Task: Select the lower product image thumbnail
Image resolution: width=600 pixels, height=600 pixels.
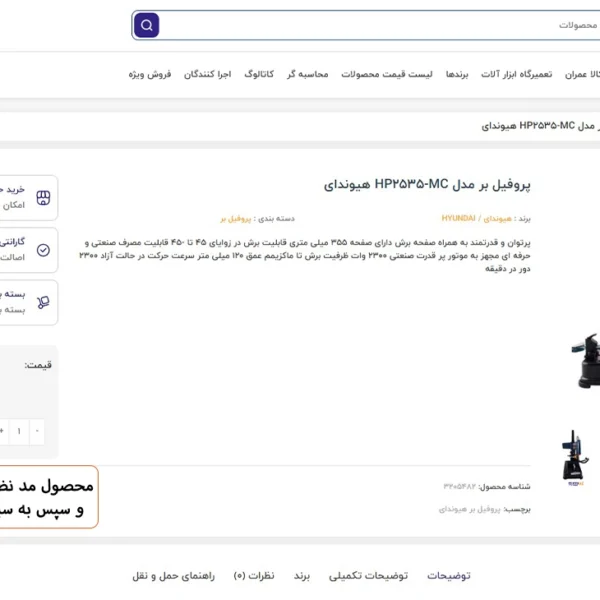Action: click(574, 458)
